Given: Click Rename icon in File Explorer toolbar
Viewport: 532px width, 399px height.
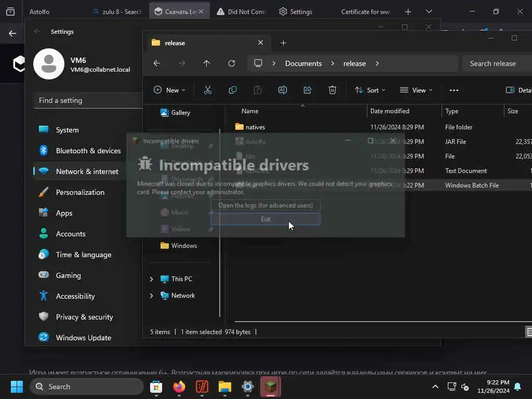Looking at the screenshot, I should pos(283,90).
